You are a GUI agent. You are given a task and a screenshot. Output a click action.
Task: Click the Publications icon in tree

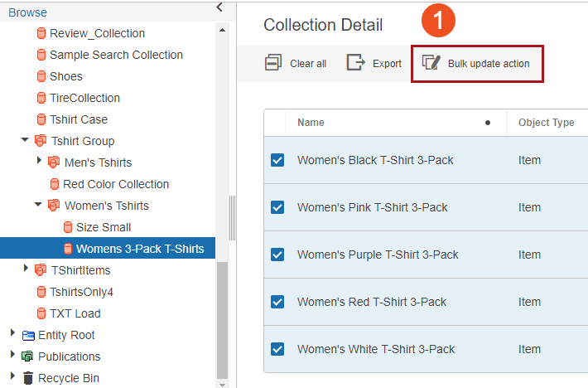pyautogui.click(x=28, y=356)
